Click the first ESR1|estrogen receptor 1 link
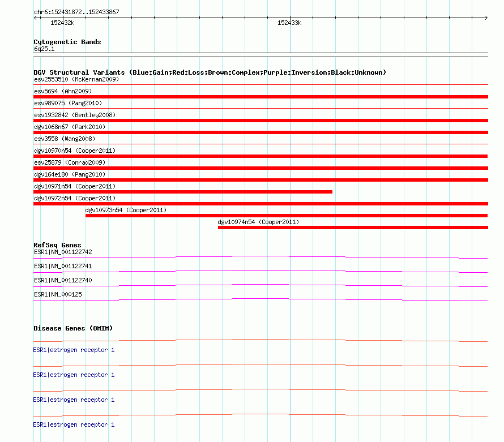The image size is (504, 442). coord(74,350)
